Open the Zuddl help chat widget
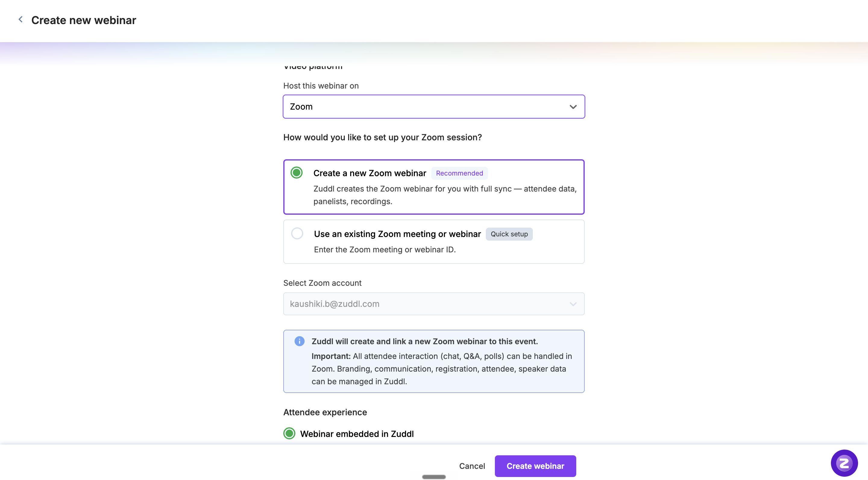 point(844,463)
